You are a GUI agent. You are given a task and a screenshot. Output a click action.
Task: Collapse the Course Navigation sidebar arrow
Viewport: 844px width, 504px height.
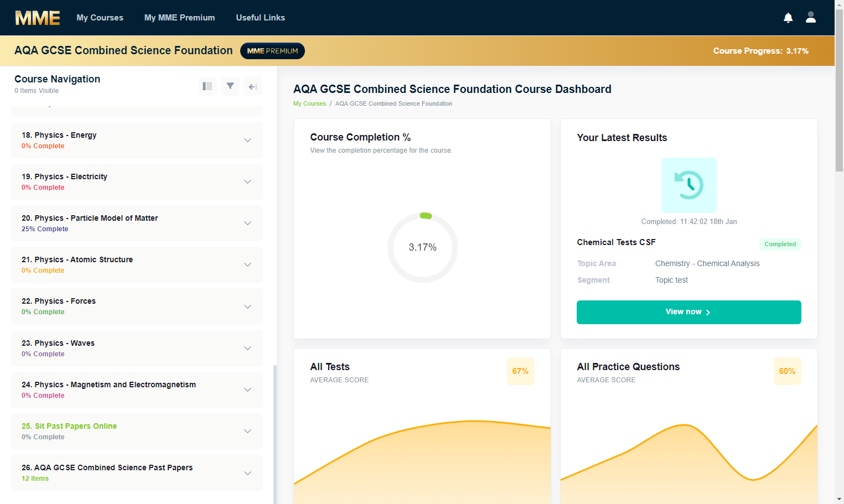click(253, 86)
